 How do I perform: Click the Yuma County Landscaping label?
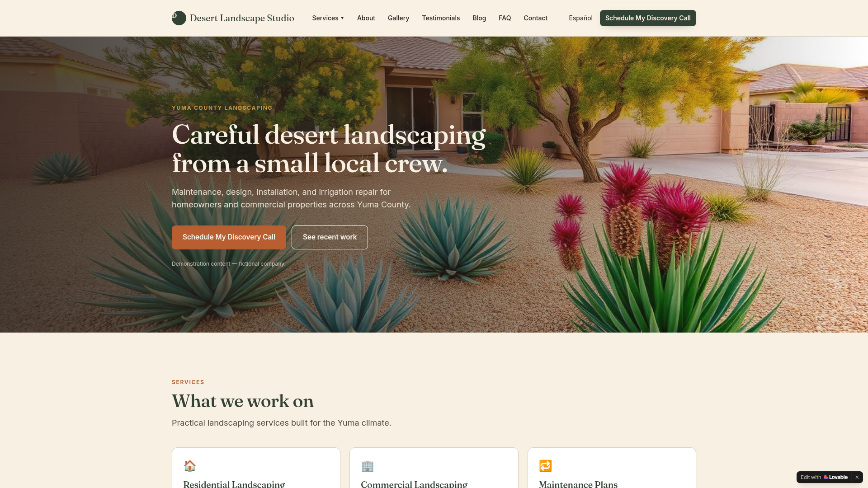click(x=222, y=108)
